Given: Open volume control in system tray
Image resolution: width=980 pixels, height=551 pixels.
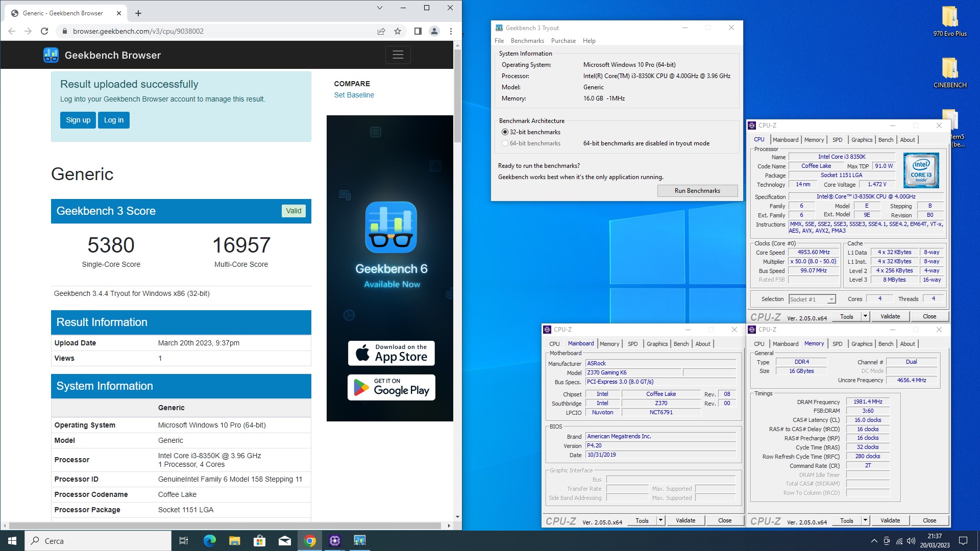Looking at the screenshot, I should pyautogui.click(x=911, y=541).
